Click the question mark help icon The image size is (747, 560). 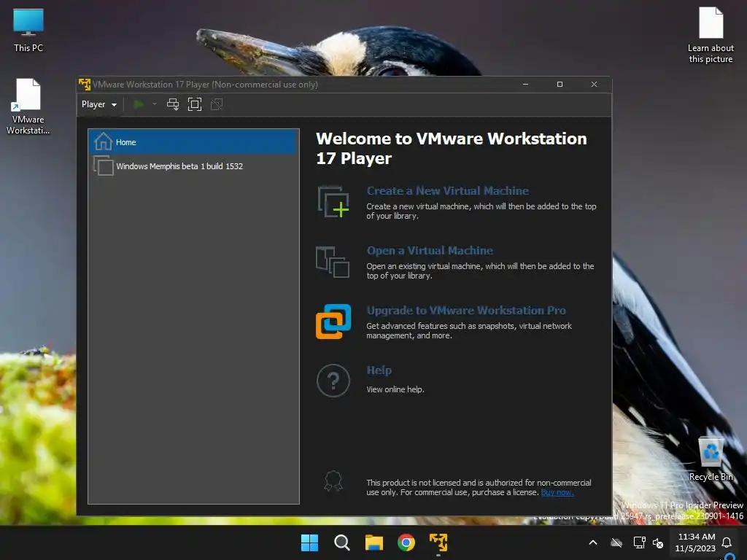click(x=333, y=381)
